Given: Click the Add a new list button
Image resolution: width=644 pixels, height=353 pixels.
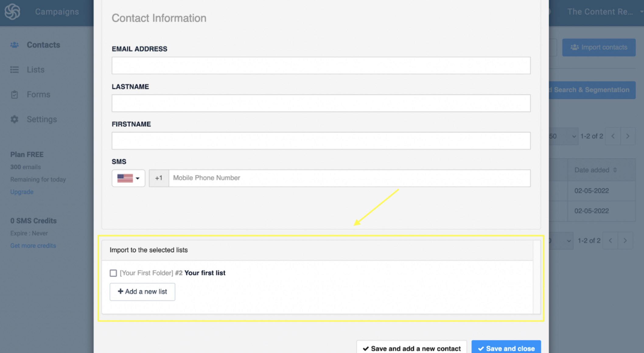Looking at the screenshot, I should 142,292.
